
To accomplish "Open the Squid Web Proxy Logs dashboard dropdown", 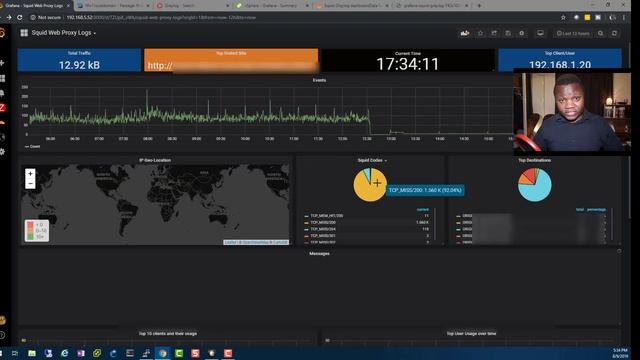I will (x=64, y=33).
